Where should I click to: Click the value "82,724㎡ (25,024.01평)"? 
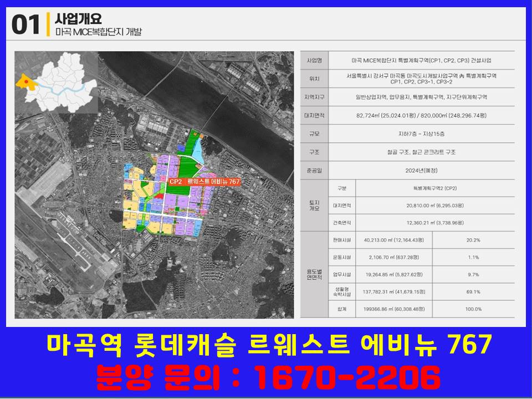[x=386, y=115]
